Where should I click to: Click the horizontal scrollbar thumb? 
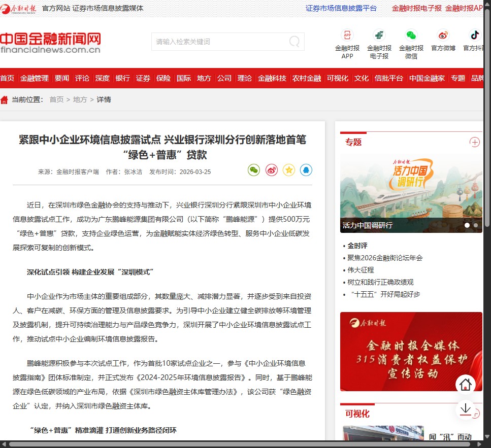coord(239,444)
